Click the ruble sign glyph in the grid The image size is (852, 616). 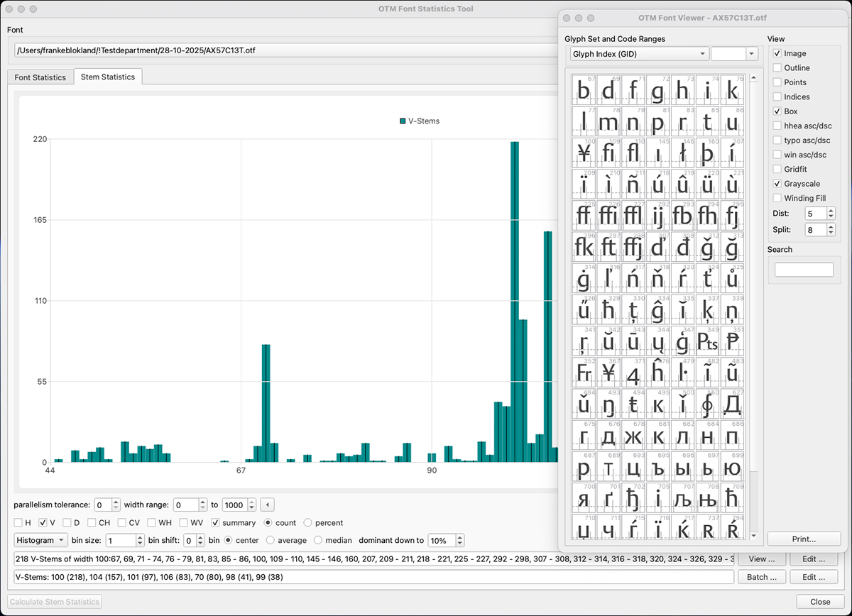[x=732, y=340]
